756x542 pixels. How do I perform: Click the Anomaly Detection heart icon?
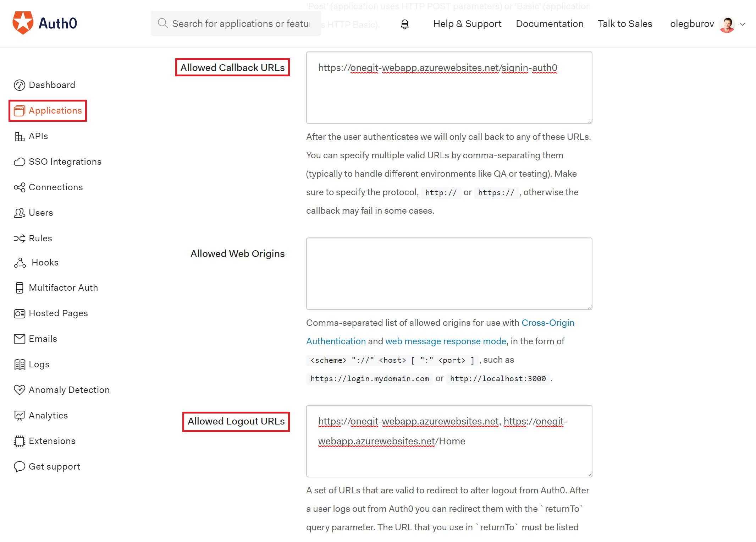point(19,390)
